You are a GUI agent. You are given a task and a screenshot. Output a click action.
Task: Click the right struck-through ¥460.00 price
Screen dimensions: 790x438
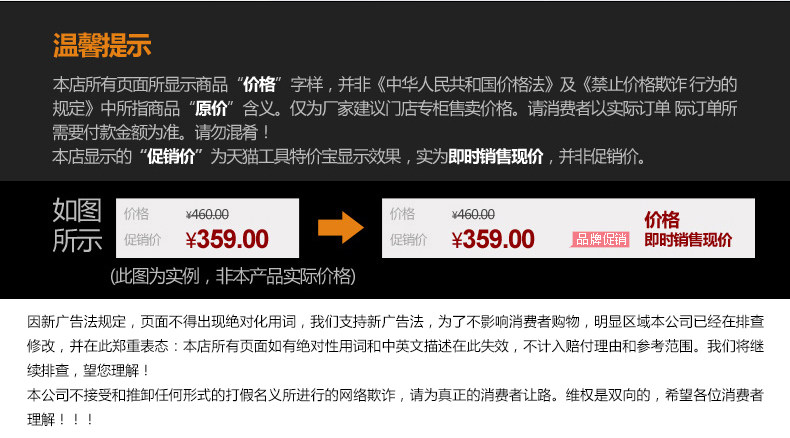tap(473, 214)
